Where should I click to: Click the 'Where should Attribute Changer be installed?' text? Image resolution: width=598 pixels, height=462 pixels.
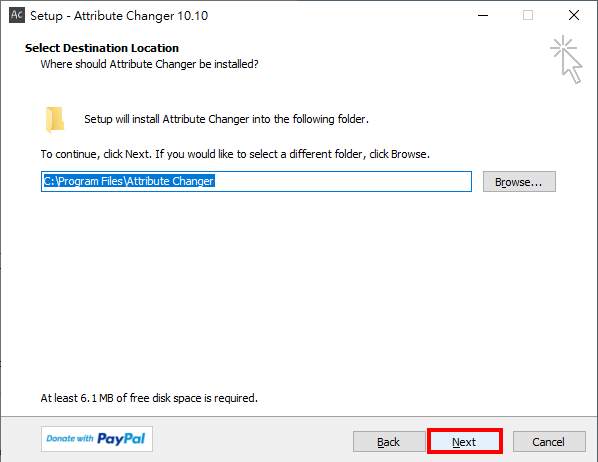click(x=150, y=64)
